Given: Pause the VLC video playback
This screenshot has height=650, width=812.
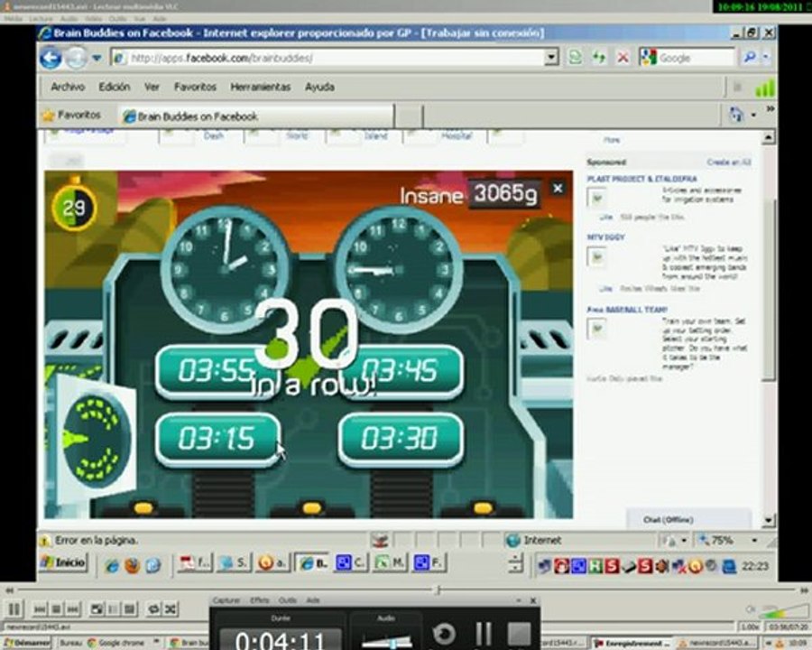Looking at the screenshot, I should (x=14, y=608).
